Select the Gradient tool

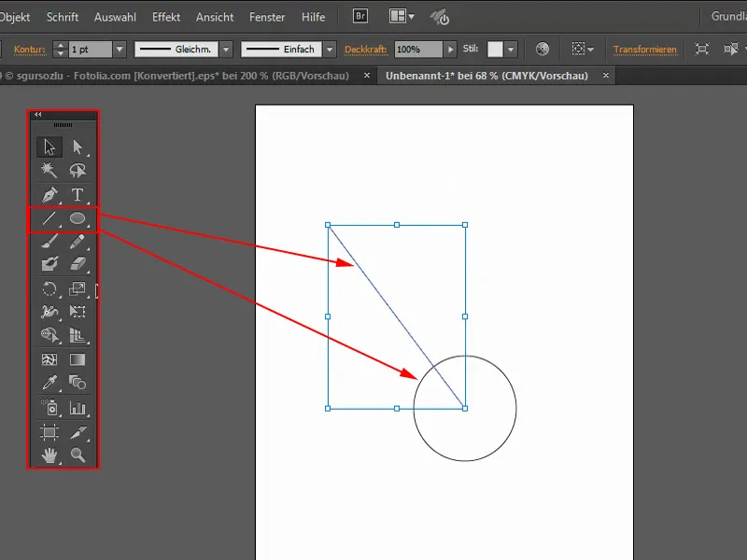[78, 359]
